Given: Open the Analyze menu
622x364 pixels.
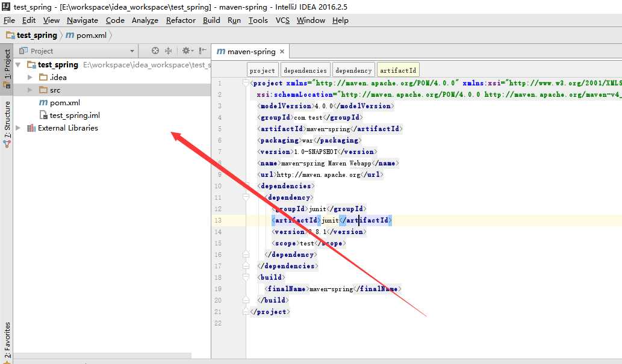Looking at the screenshot, I should pos(145,20).
